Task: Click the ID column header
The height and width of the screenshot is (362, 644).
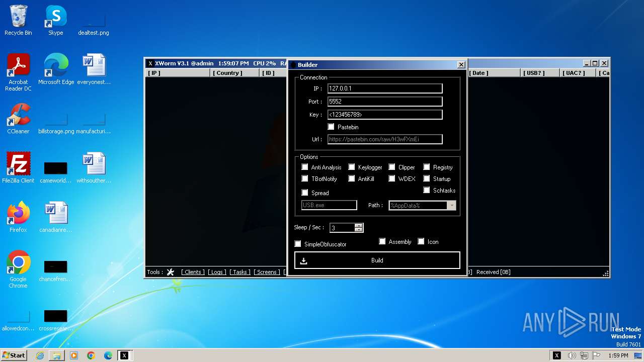Action: pyautogui.click(x=274, y=73)
